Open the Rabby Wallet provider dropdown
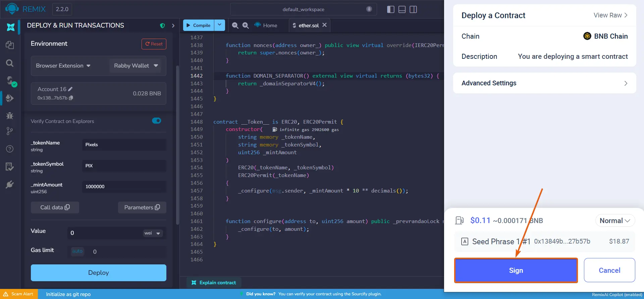 click(136, 66)
